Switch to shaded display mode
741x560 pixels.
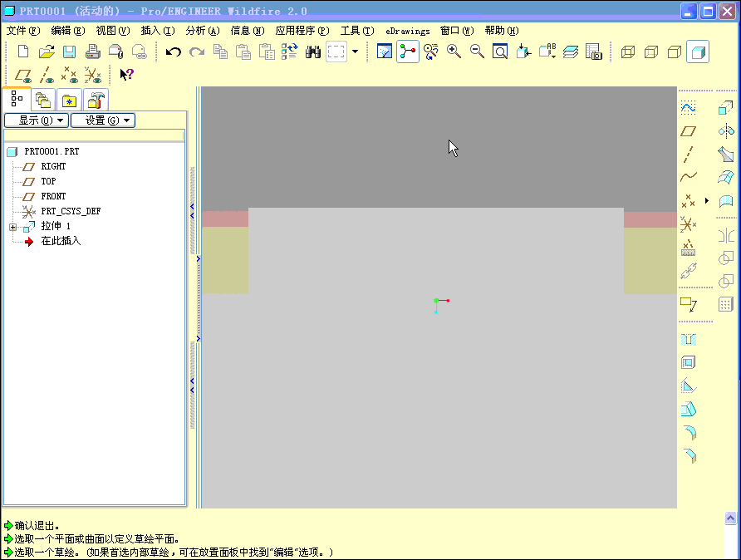(698, 52)
